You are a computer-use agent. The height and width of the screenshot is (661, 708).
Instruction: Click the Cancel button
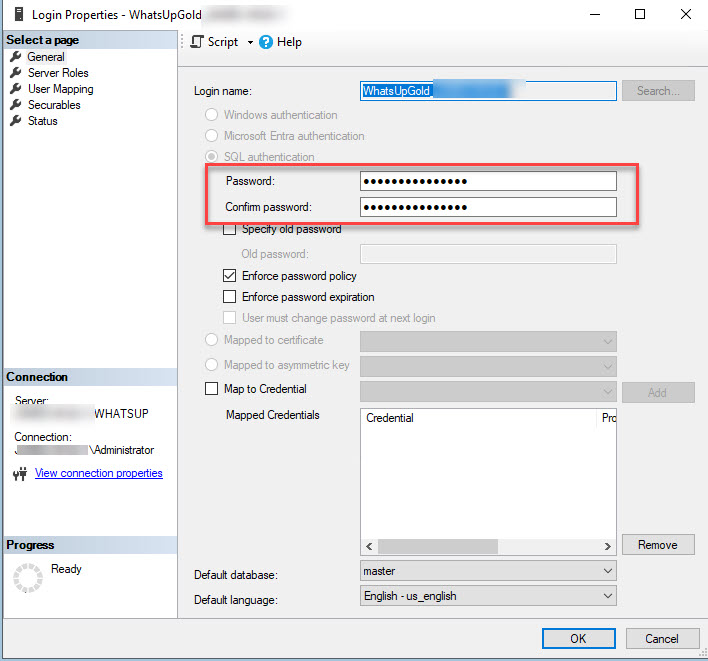pyautogui.click(x=662, y=638)
